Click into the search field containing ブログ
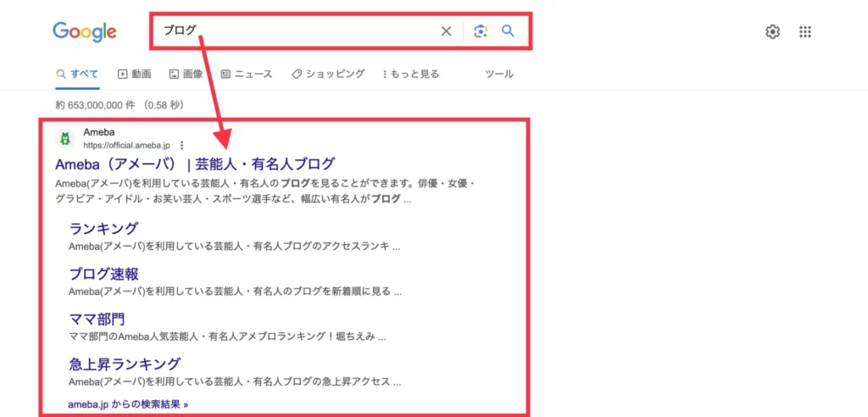 click(297, 31)
